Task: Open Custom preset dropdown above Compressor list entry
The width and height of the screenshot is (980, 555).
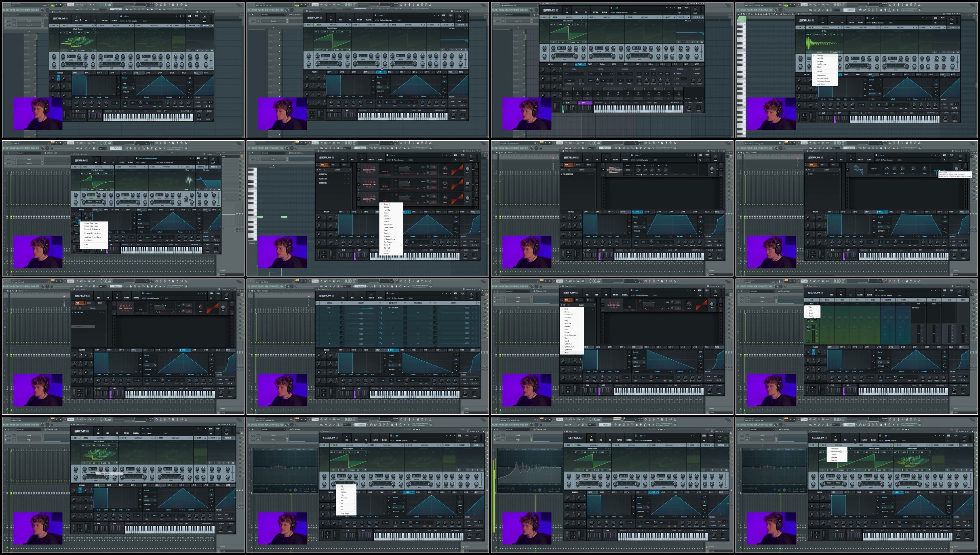Action: tap(582, 170)
